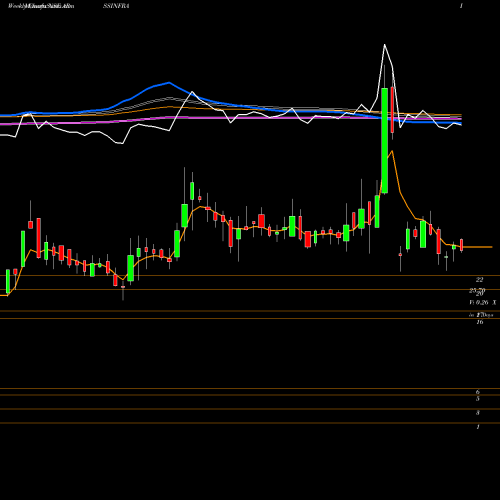Click the price axis label 22
This screenshot has height=500, width=500.
479,280
